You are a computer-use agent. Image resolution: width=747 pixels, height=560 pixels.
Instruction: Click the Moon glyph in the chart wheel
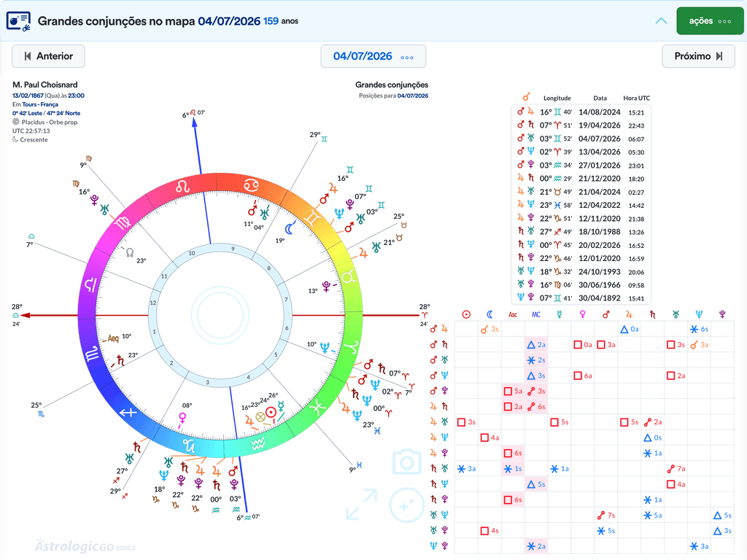(289, 229)
